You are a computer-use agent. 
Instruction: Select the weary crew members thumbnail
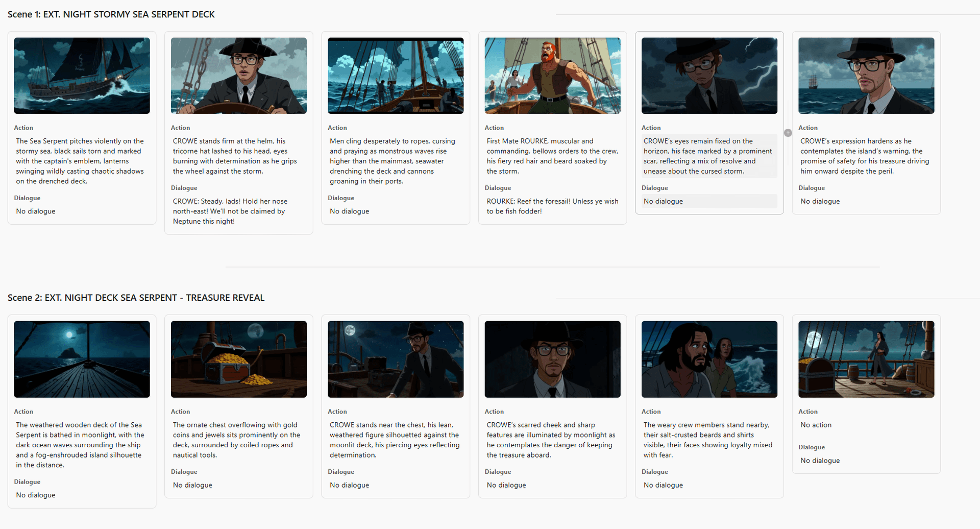tap(709, 359)
